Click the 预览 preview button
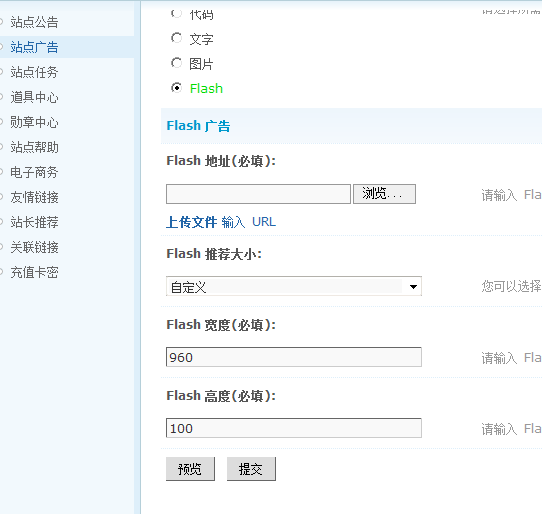Image resolution: width=542 pixels, height=514 pixels. coord(190,469)
